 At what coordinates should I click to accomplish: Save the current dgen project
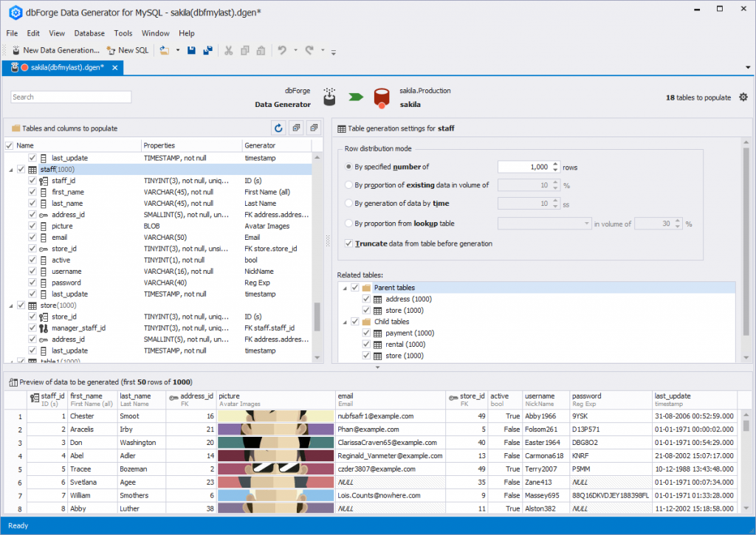pyautogui.click(x=190, y=50)
